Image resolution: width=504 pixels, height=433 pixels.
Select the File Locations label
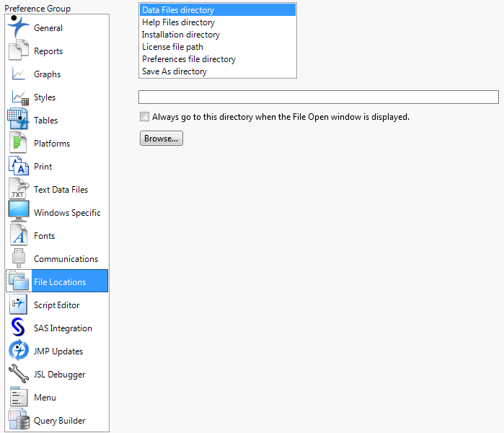[60, 282]
